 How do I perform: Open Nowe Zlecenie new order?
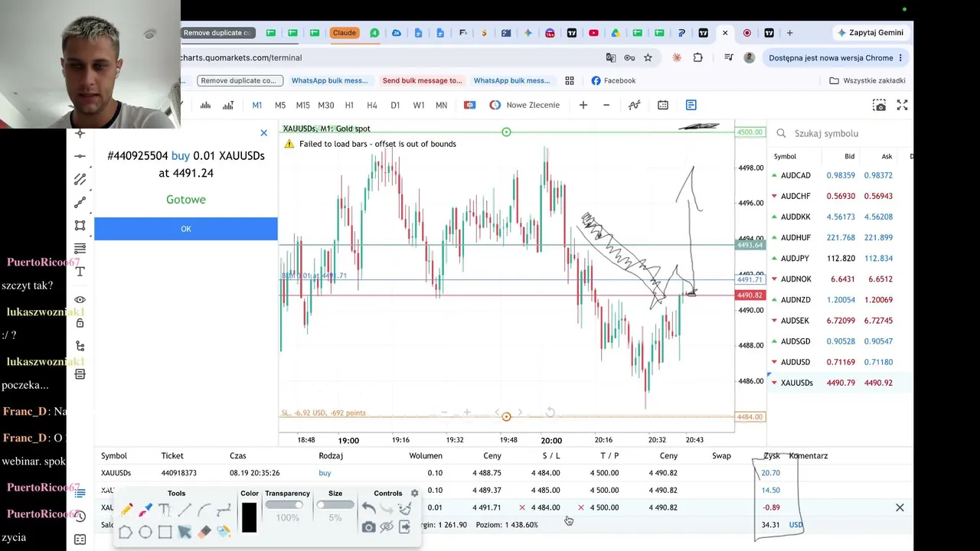point(524,105)
